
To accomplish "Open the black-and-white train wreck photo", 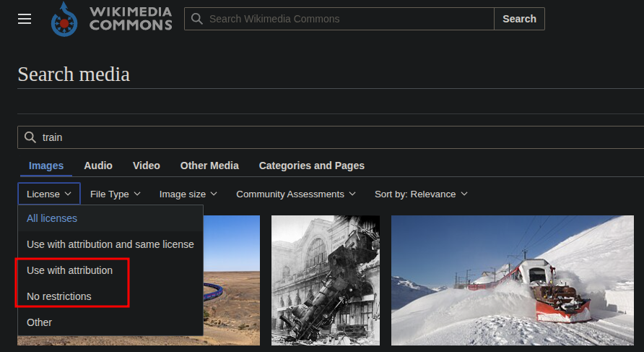I will click(x=326, y=280).
